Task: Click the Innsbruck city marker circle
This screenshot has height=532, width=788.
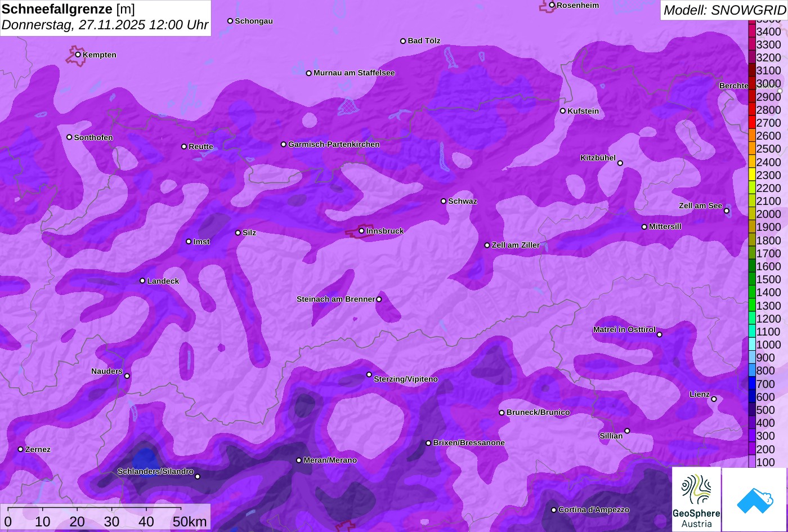Action: (361, 231)
